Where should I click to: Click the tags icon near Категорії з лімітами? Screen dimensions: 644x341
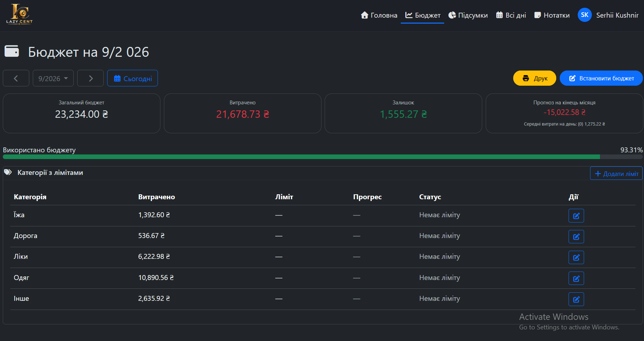pyautogui.click(x=8, y=172)
